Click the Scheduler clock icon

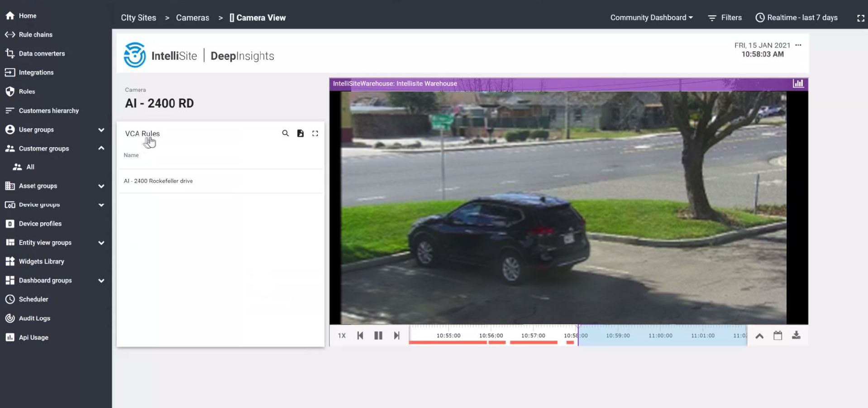(10, 299)
